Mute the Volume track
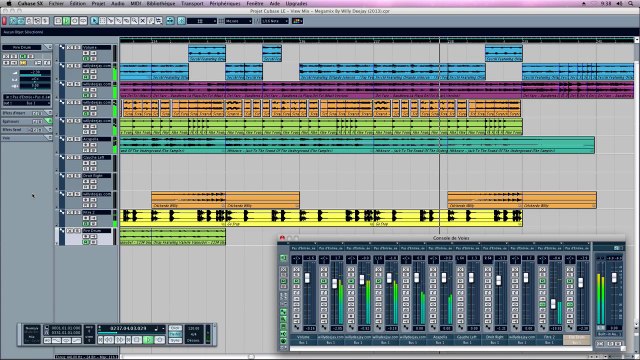640x360 pixels. [69, 47]
